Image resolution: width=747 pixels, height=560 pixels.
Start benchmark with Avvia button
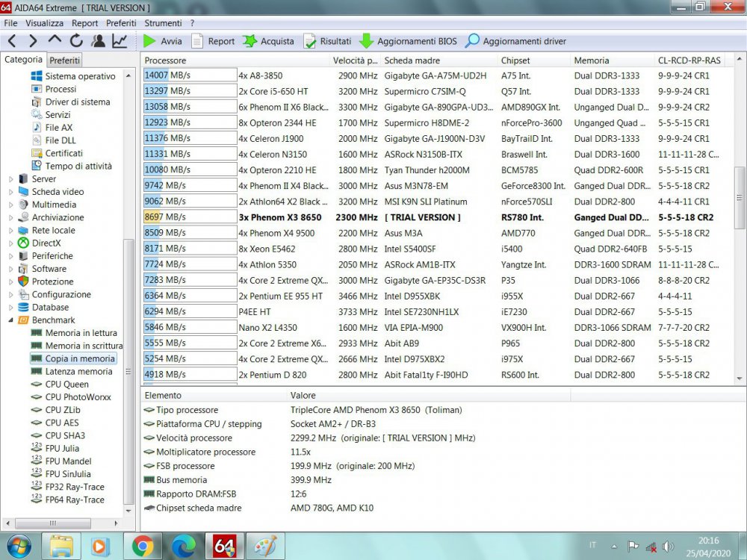click(x=162, y=41)
